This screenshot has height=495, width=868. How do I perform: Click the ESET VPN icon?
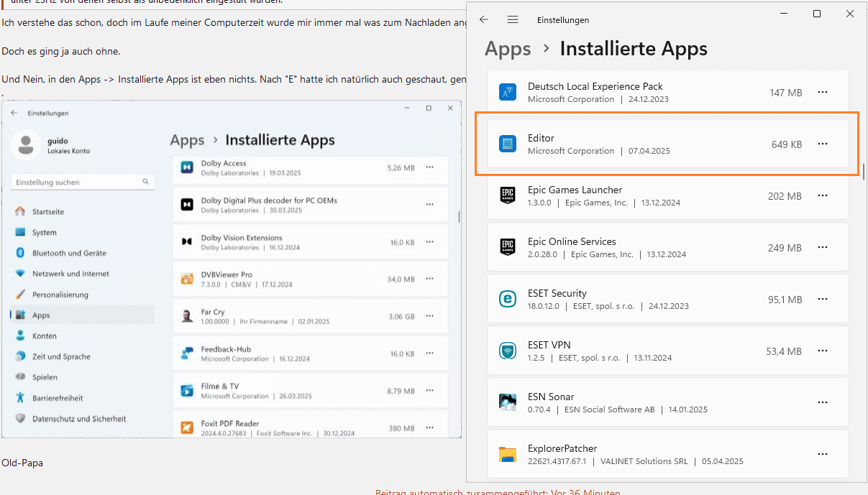click(508, 351)
